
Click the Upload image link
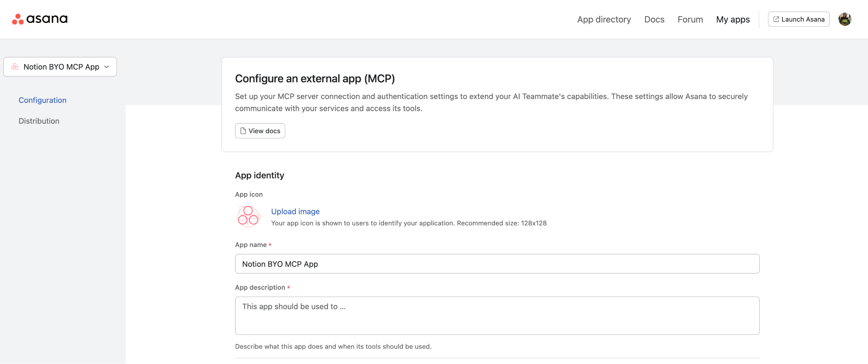(295, 211)
